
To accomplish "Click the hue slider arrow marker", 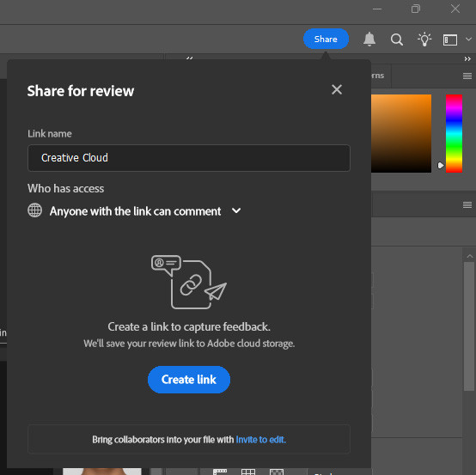I will 441,166.
